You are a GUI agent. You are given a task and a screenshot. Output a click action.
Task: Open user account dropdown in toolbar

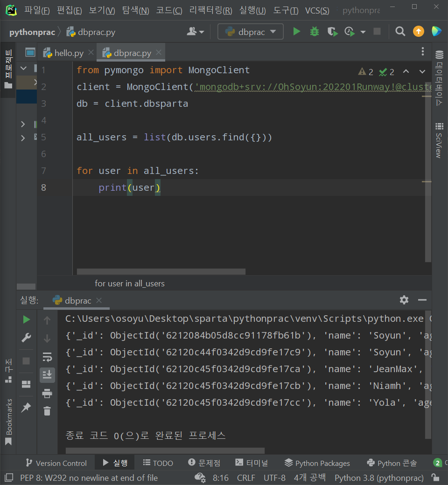tap(196, 32)
